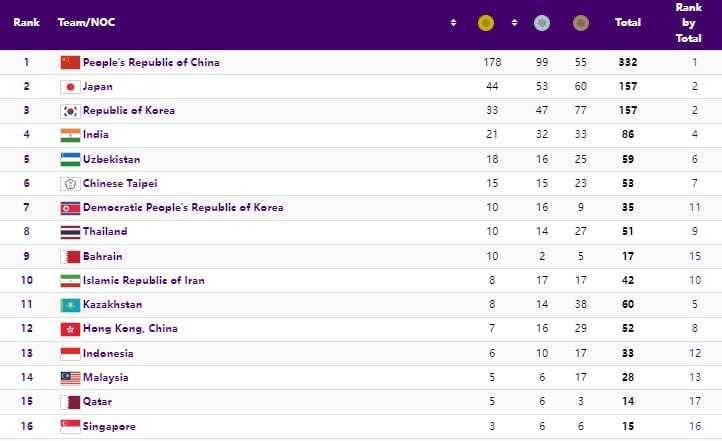Toggle sort arrows left of silver medal

tap(514, 23)
